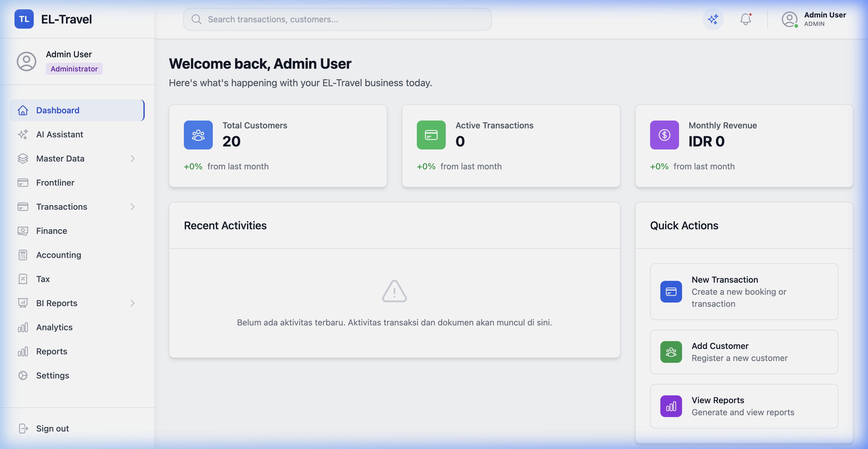Click the Reports bar chart icon in sidebar

[x=23, y=351]
